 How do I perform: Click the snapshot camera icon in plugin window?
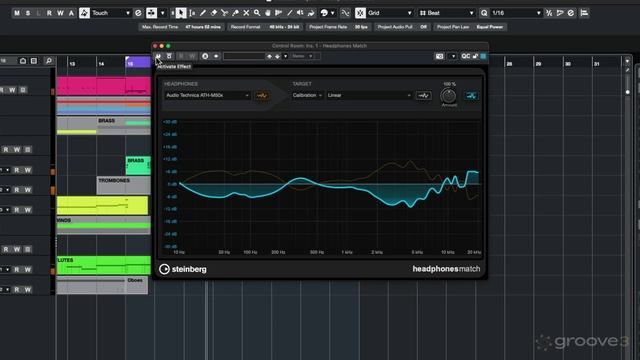[439, 56]
